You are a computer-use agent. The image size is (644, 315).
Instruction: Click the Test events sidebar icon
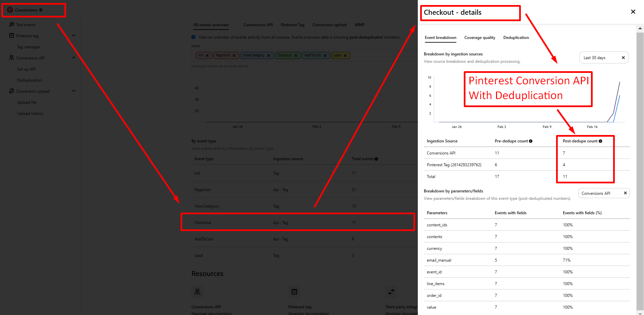pos(12,25)
